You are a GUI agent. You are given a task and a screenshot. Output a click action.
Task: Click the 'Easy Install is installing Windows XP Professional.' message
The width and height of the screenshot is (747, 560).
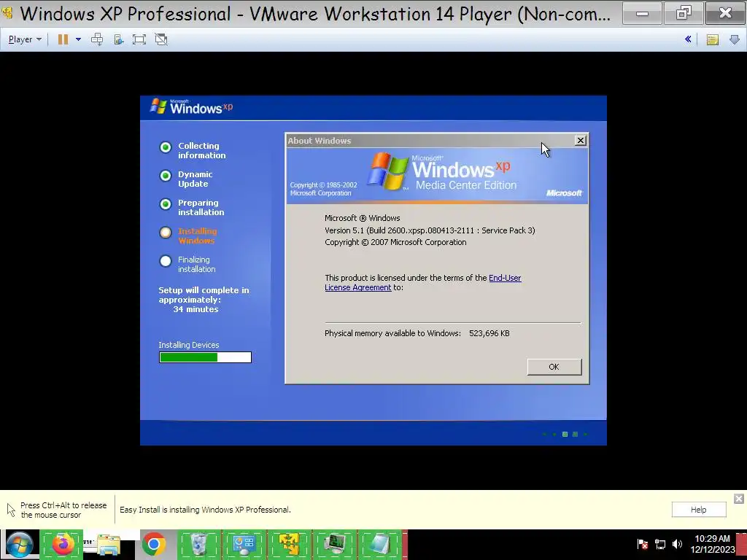(x=205, y=510)
